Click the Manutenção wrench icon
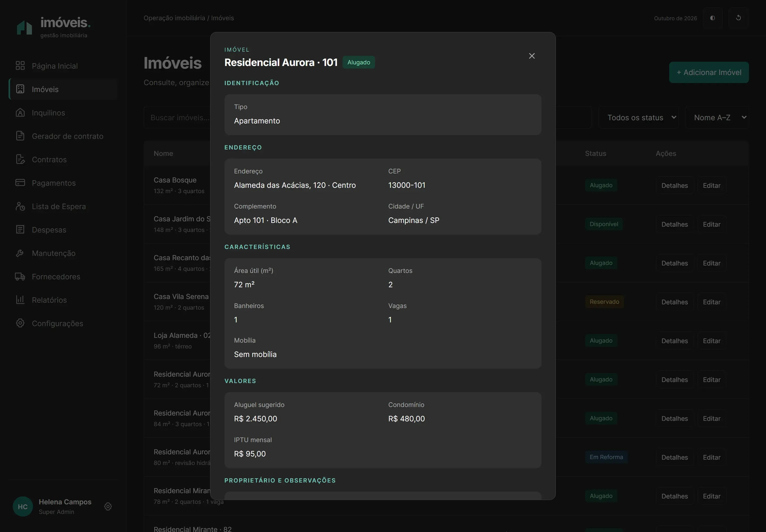 click(x=20, y=253)
